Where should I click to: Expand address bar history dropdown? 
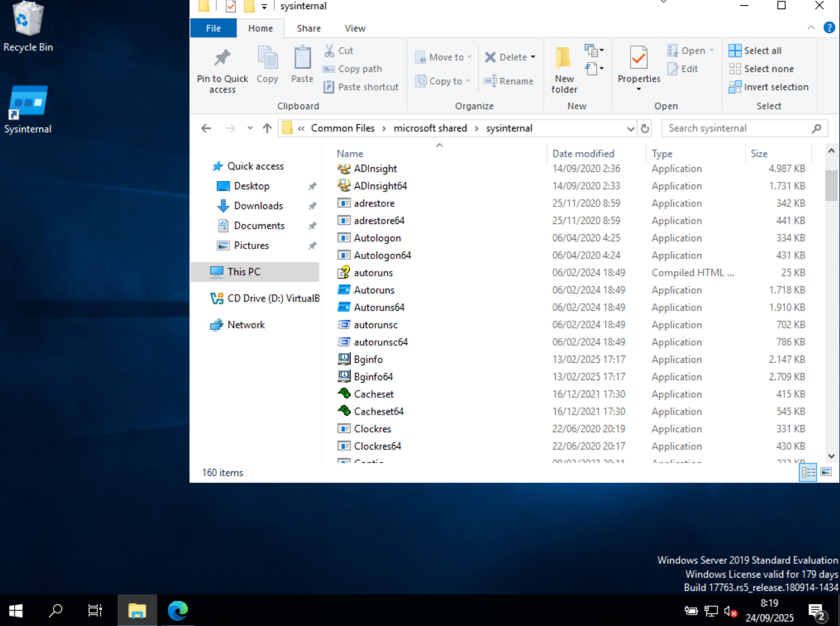click(x=630, y=128)
